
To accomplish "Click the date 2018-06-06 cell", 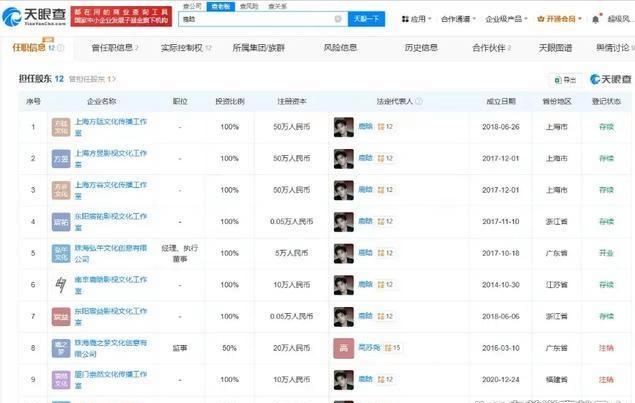I will [501, 316].
